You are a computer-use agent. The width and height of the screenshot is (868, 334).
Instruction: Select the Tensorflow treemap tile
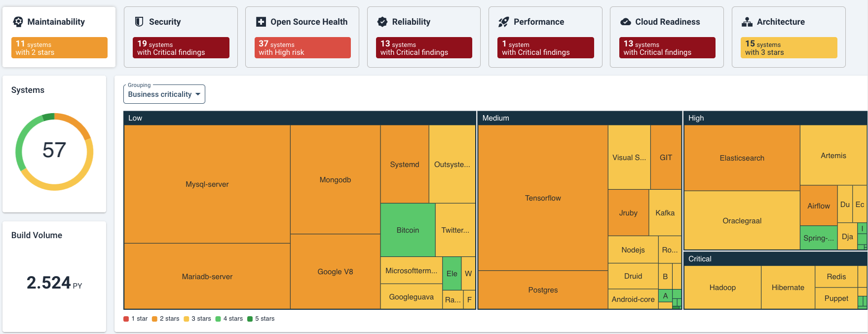543,198
